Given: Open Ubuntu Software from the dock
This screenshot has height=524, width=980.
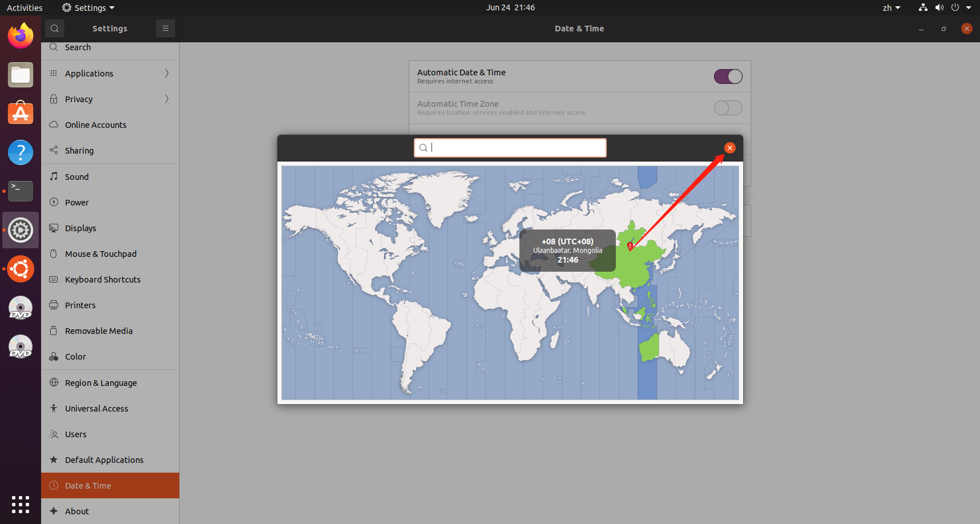Looking at the screenshot, I should tap(21, 114).
